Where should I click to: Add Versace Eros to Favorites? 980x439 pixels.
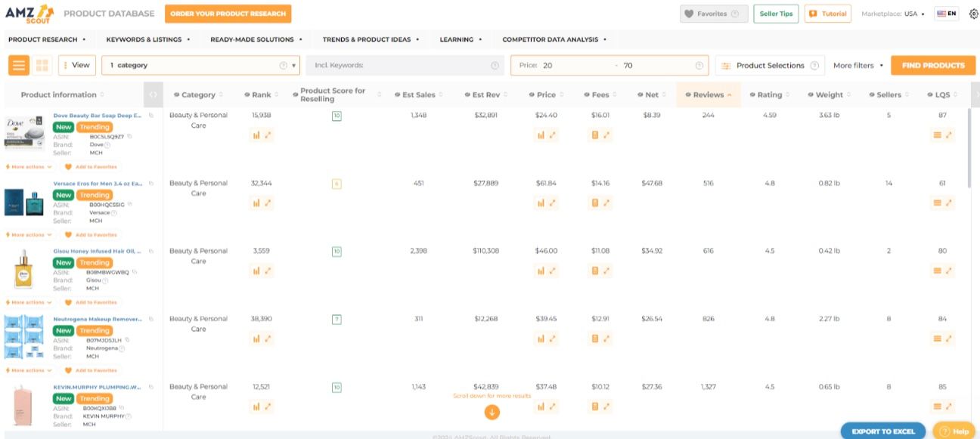pyautogui.click(x=95, y=234)
